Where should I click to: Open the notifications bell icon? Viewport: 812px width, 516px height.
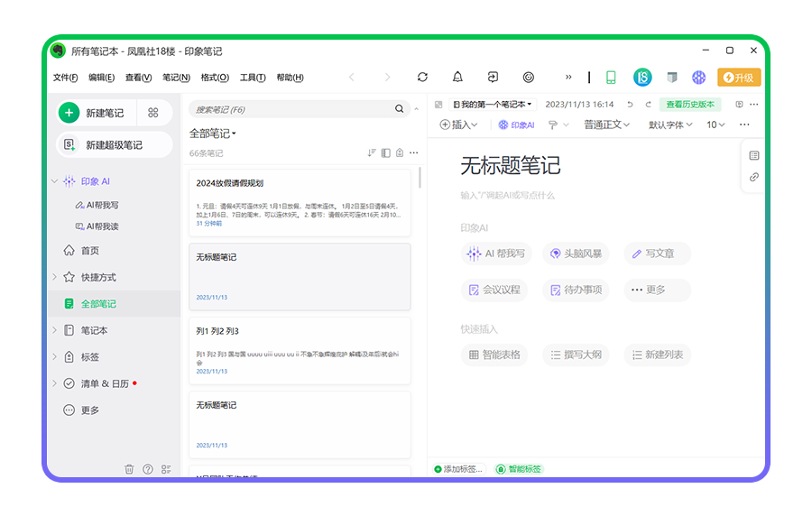pyautogui.click(x=457, y=77)
